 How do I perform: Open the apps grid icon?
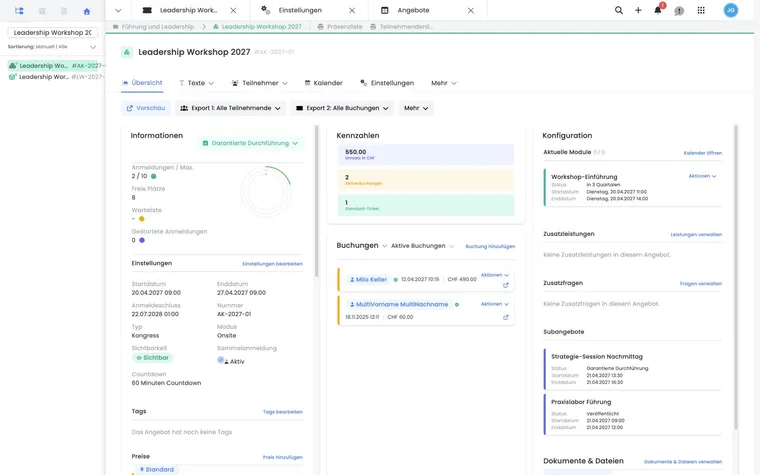tap(701, 10)
